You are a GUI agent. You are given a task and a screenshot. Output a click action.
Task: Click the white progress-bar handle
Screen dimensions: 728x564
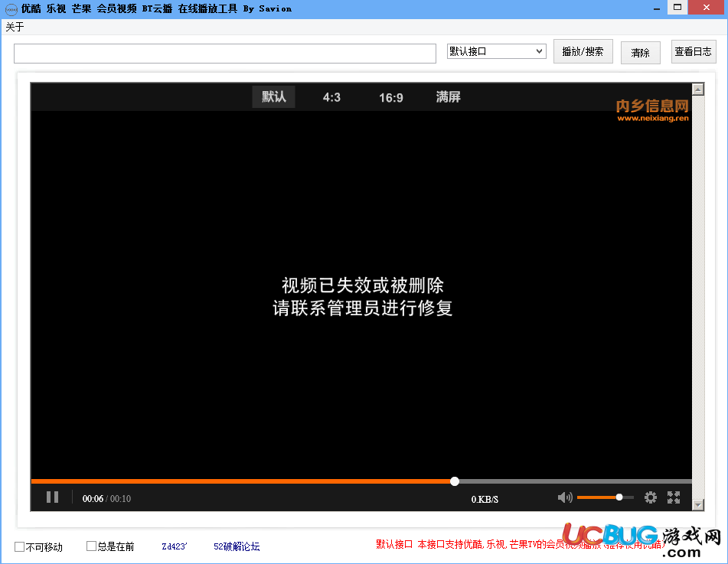coord(455,481)
